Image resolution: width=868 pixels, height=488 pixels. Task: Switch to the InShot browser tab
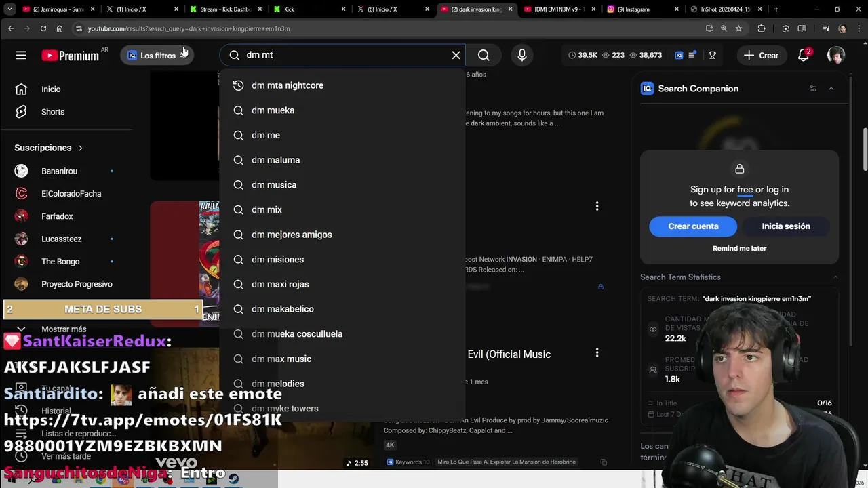click(x=727, y=9)
